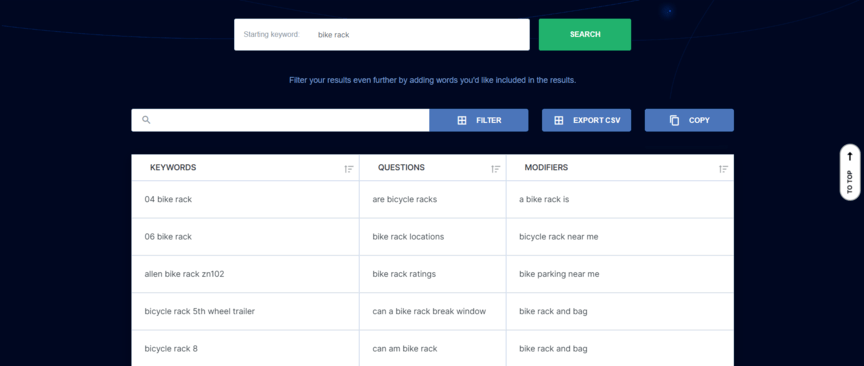Focus the starting keyword input field

point(382,35)
